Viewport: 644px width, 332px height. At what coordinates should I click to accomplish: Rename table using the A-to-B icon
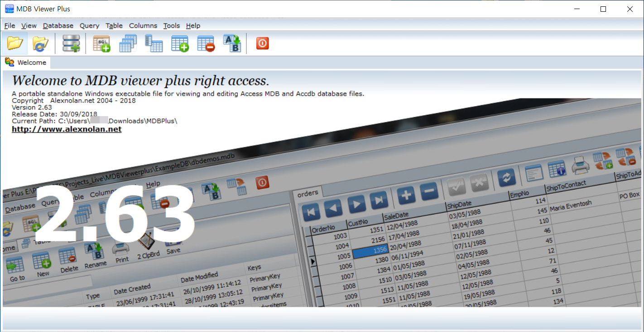(x=232, y=44)
